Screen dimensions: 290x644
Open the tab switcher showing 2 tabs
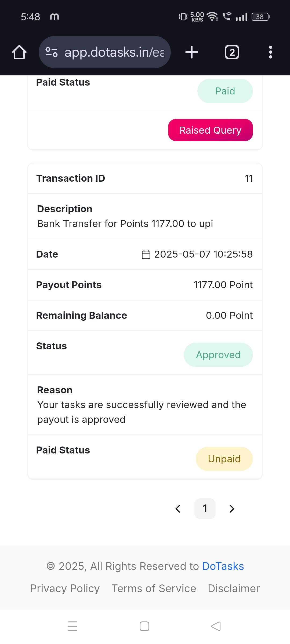pyautogui.click(x=232, y=52)
